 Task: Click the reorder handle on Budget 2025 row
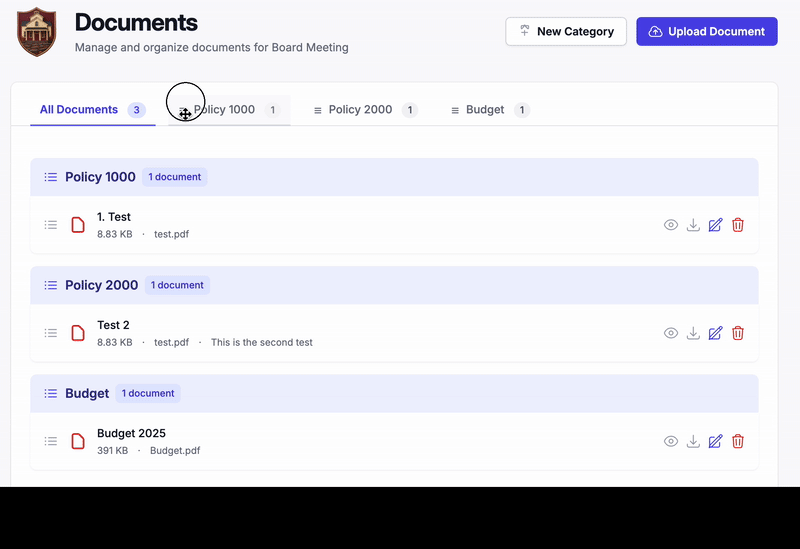click(x=51, y=441)
